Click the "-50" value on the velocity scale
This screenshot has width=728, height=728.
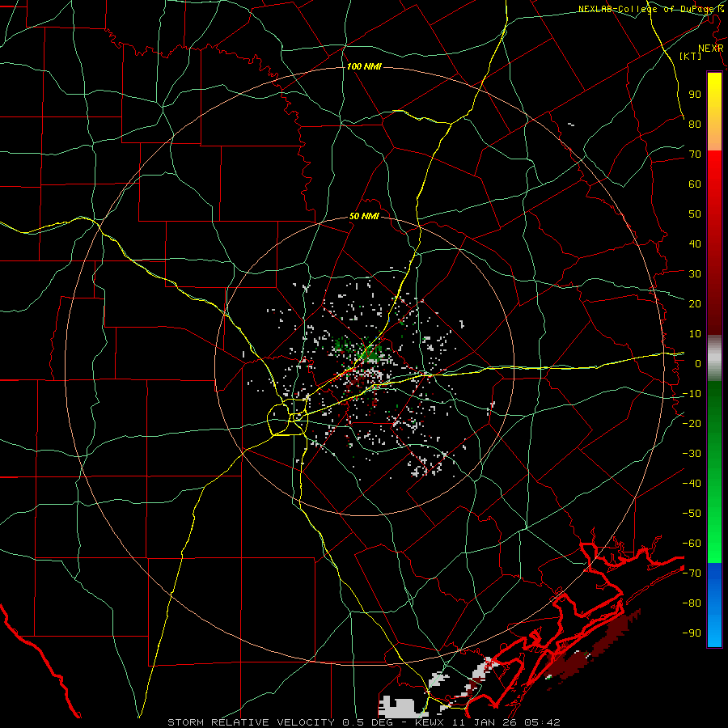(692, 514)
